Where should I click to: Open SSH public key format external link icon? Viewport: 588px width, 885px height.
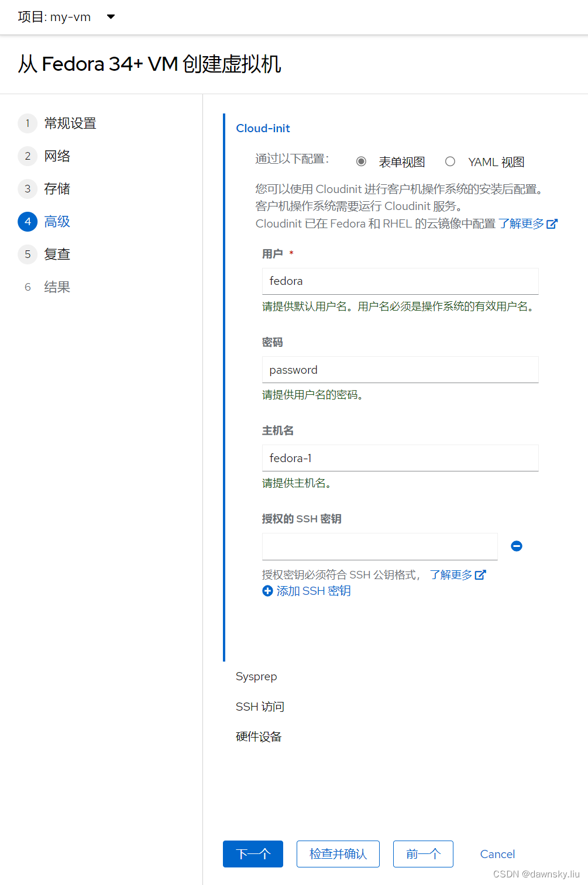point(480,574)
